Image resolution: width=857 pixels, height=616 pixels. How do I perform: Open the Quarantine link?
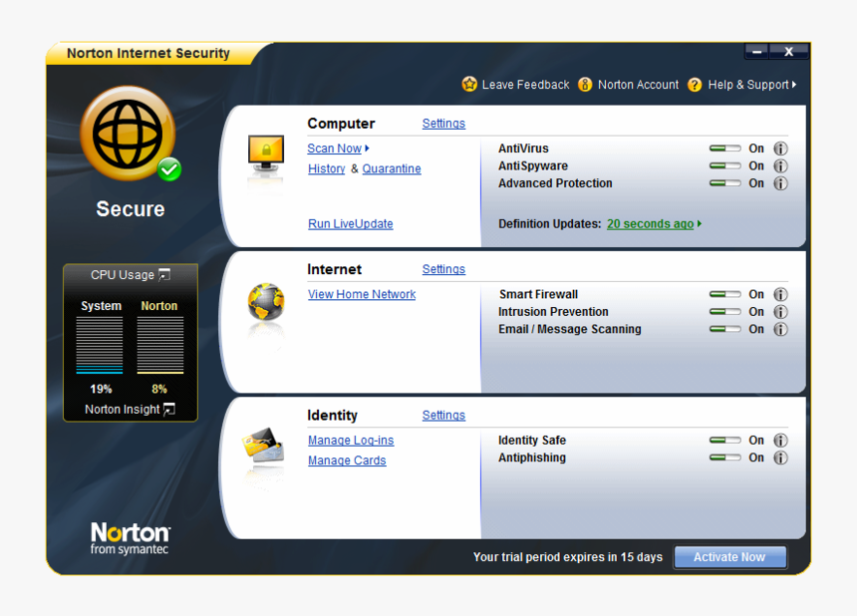[x=392, y=168]
